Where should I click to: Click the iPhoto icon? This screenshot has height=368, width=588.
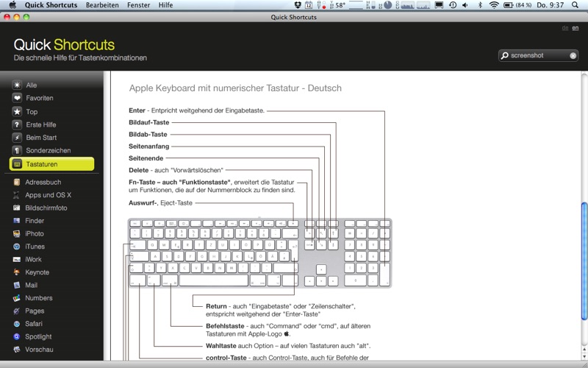click(x=16, y=233)
